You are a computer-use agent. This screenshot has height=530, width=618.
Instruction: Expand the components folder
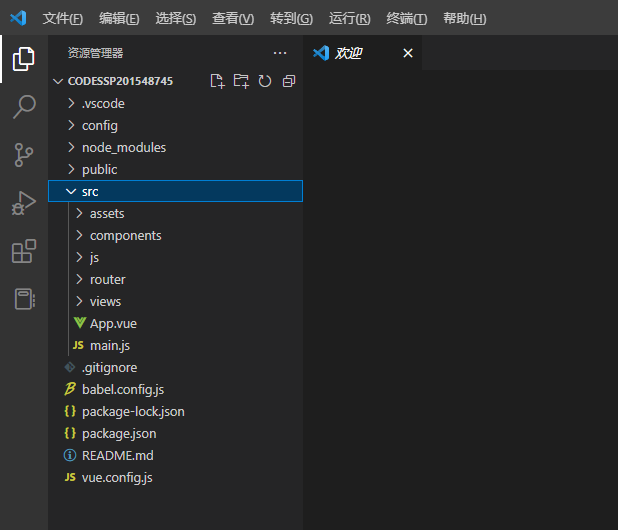click(x=175, y=235)
